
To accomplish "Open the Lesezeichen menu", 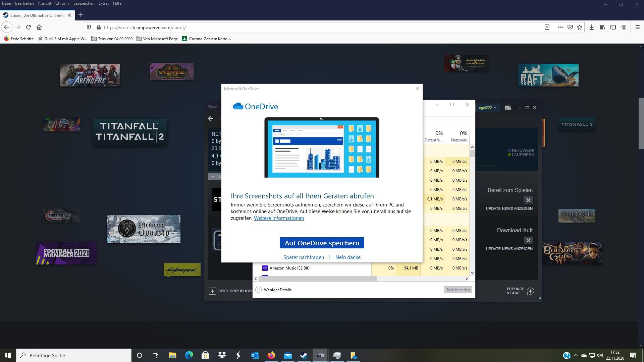I will 84,3.
